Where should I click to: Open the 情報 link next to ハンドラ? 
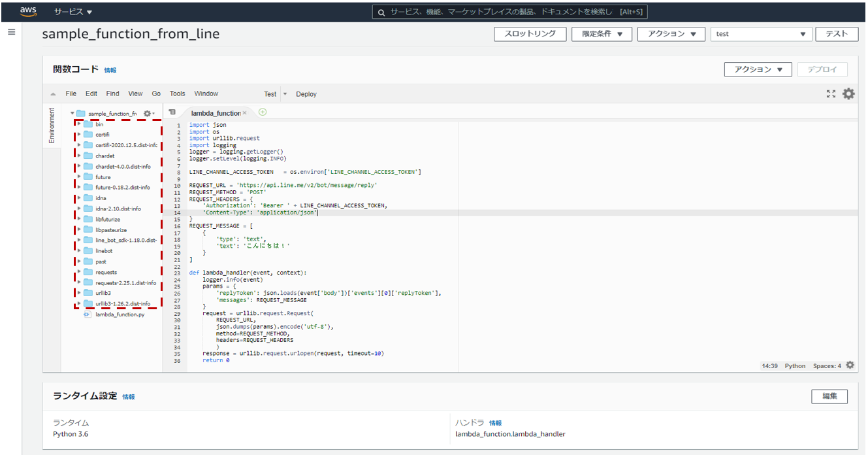[x=496, y=423]
